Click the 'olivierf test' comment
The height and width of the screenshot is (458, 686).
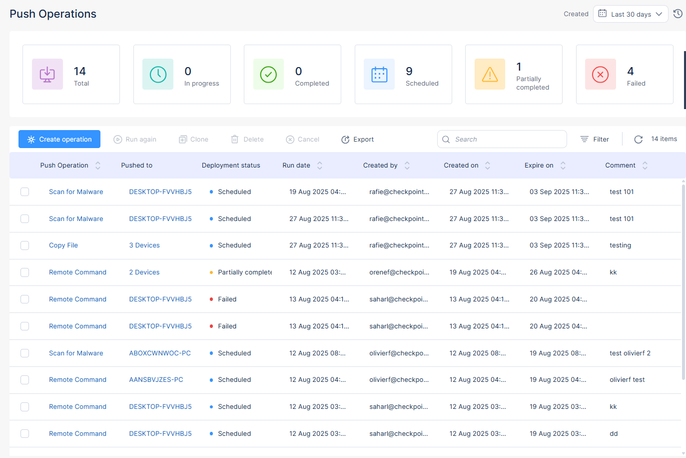point(627,380)
